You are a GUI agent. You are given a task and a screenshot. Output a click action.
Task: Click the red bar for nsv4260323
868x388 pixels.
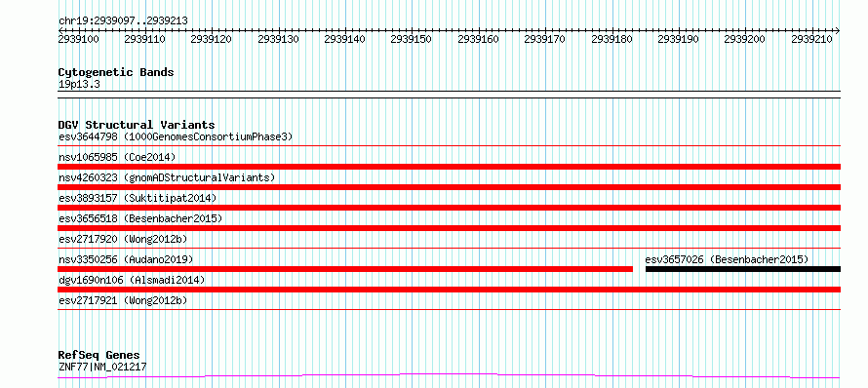click(x=449, y=187)
